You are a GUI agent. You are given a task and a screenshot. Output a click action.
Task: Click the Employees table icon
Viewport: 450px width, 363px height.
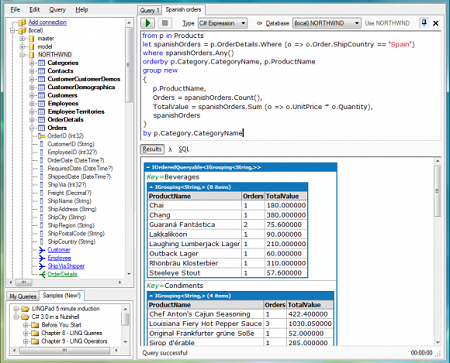pos(41,104)
